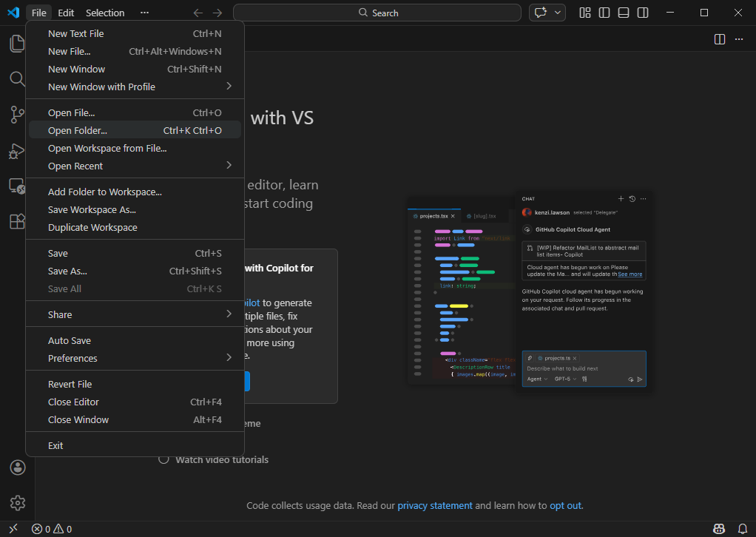Open the Copilot chat dropdown arrow
The width and height of the screenshot is (756, 537).
tap(558, 13)
